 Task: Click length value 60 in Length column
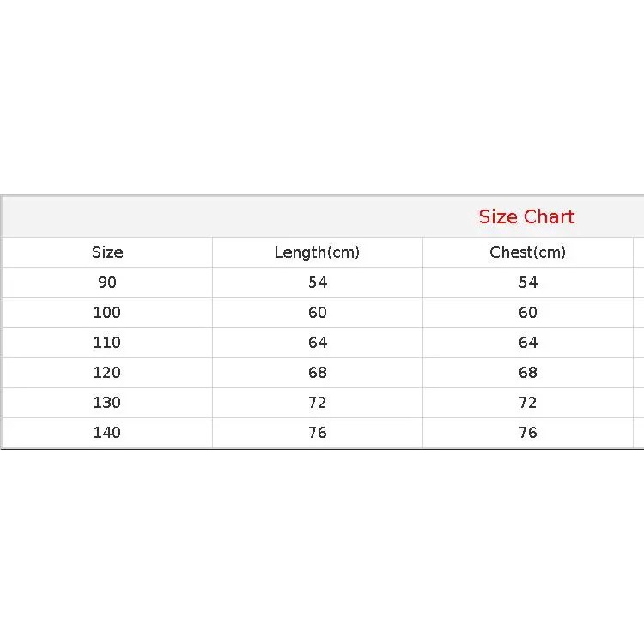pyautogui.click(x=318, y=313)
